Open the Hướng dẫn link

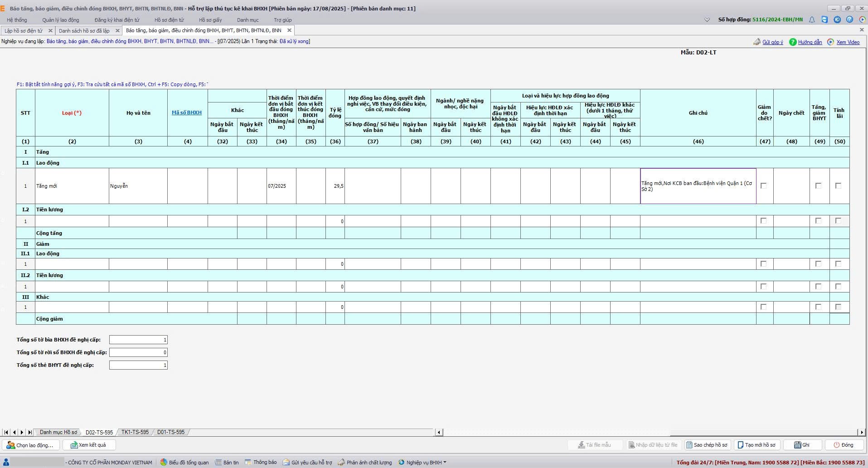pos(810,42)
